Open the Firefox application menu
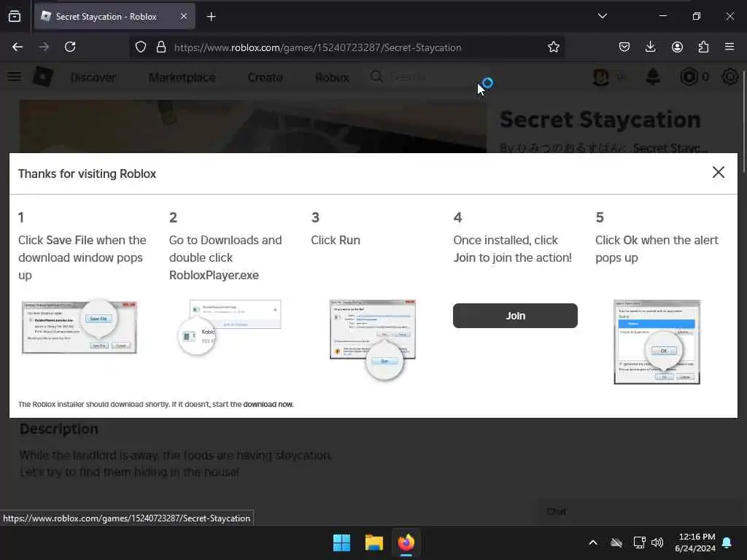The height and width of the screenshot is (560, 747). tap(729, 47)
